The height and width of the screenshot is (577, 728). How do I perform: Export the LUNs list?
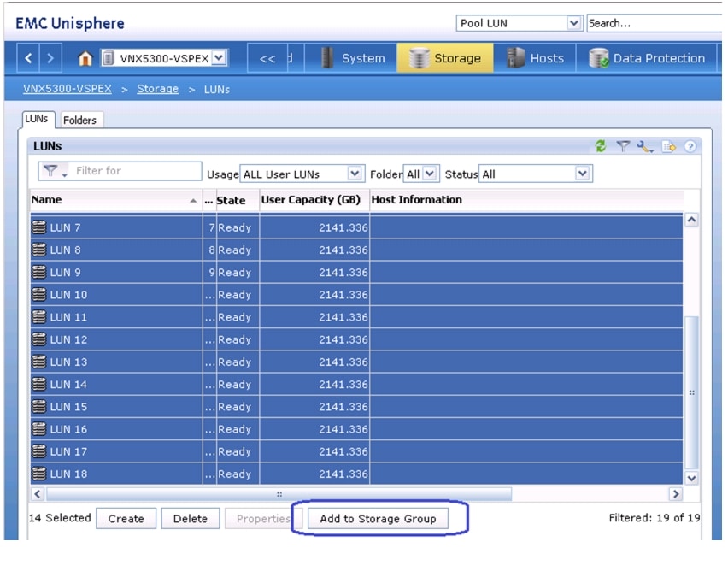point(668,147)
